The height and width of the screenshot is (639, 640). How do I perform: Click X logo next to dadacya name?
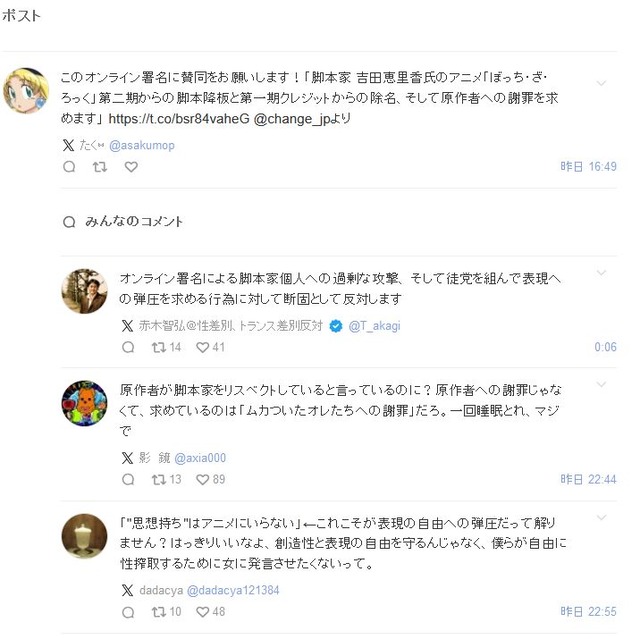(127, 590)
